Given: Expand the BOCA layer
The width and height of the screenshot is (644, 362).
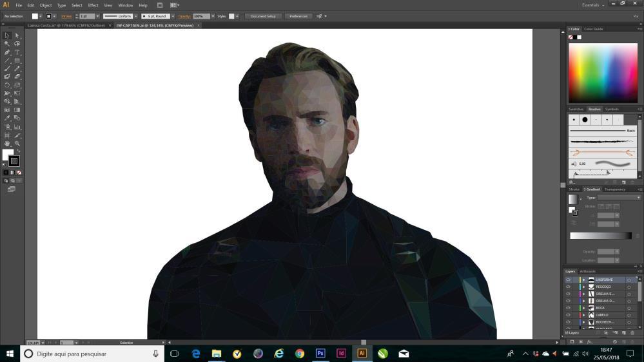Looking at the screenshot, I should (x=583, y=308).
